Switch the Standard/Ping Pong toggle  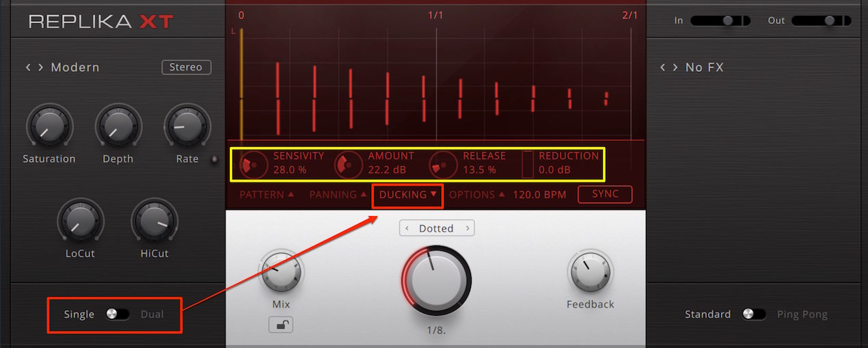tap(754, 314)
